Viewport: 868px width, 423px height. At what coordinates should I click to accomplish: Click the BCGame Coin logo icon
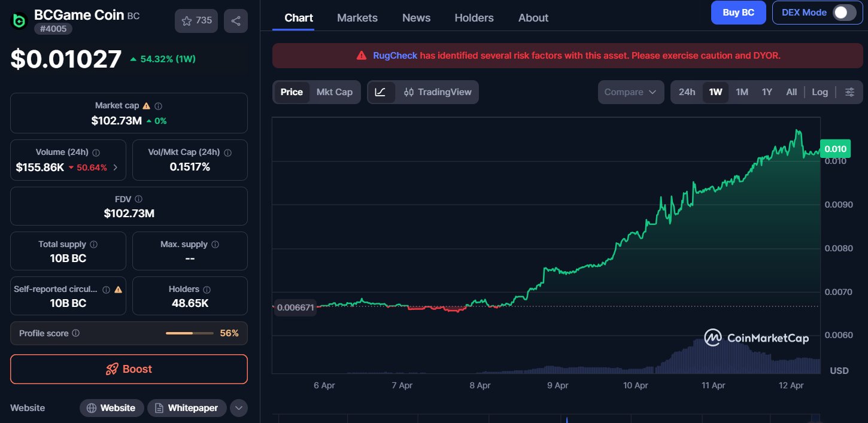coord(19,21)
